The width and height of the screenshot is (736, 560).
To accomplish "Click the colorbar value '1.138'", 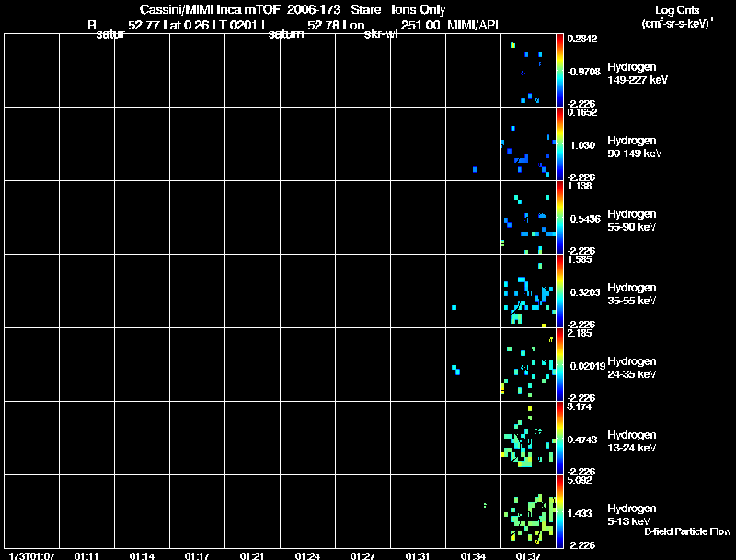I will [580, 186].
